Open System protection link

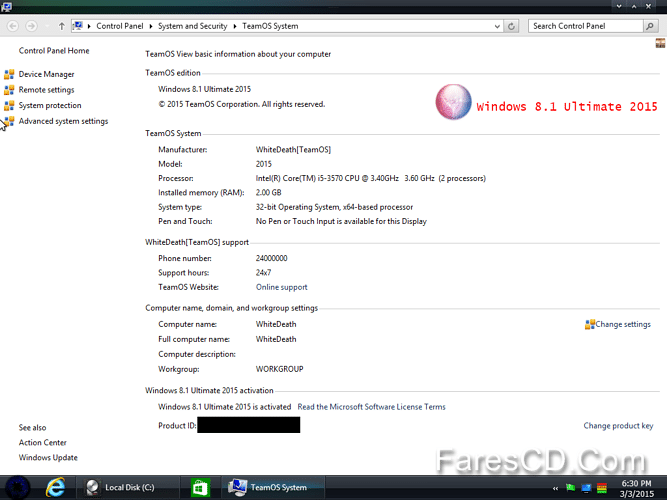[x=50, y=105]
